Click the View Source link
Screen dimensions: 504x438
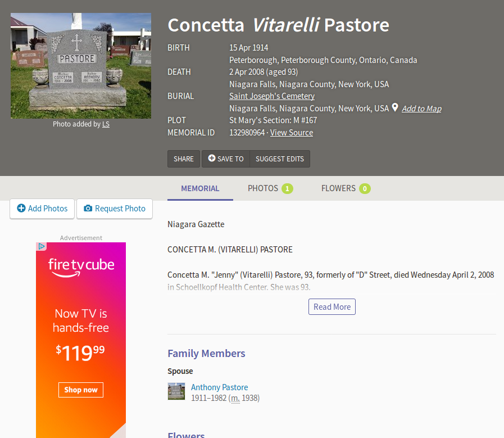tap(292, 133)
